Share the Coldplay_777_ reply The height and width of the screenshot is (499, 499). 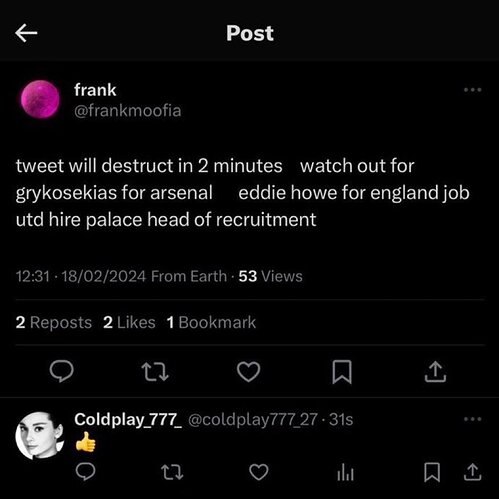pos(472,472)
